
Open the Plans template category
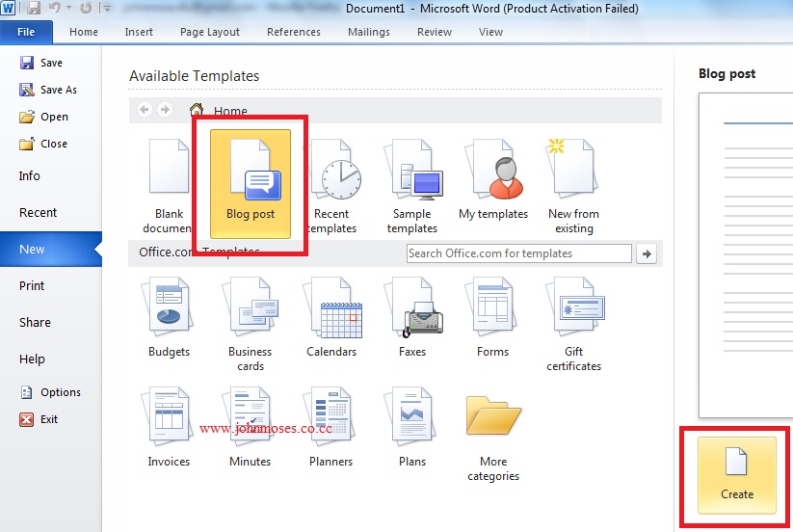[x=412, y=427]
